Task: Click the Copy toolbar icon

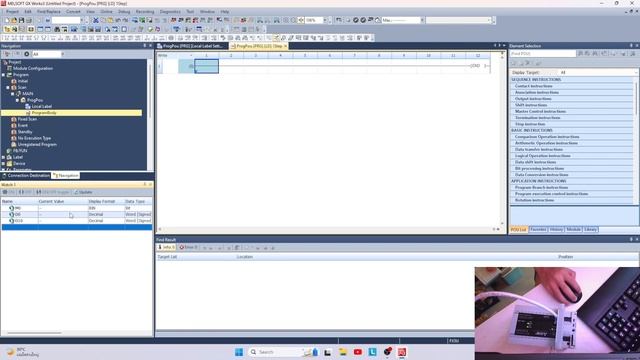Action: 103,20
